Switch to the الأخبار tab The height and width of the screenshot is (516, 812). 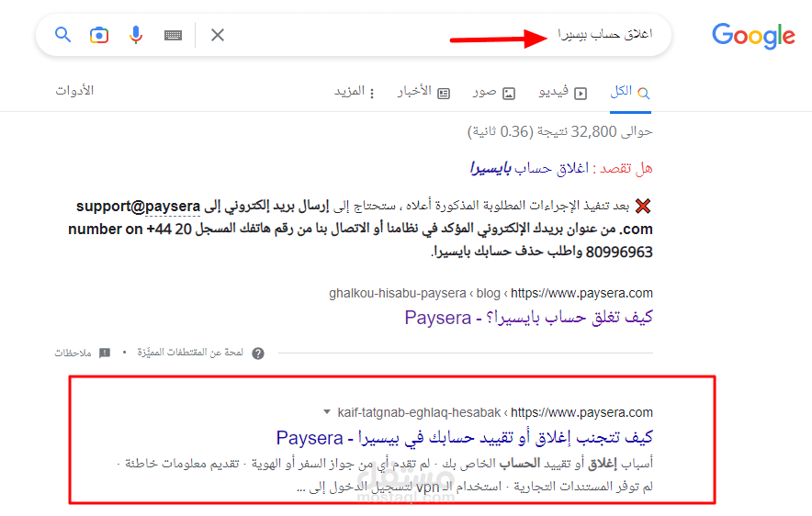tap(423, 92)
